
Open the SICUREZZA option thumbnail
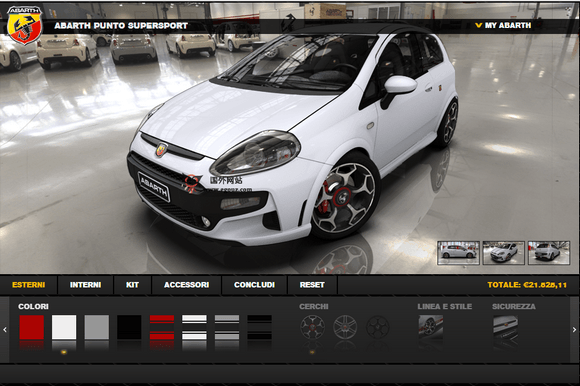pos(505,327)
